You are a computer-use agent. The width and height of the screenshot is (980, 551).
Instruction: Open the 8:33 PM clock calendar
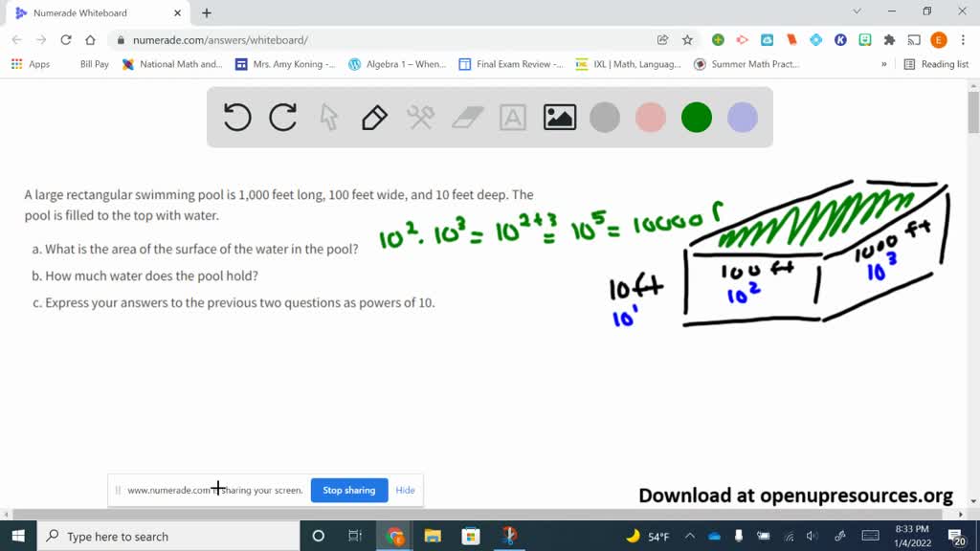coord(912,536)
